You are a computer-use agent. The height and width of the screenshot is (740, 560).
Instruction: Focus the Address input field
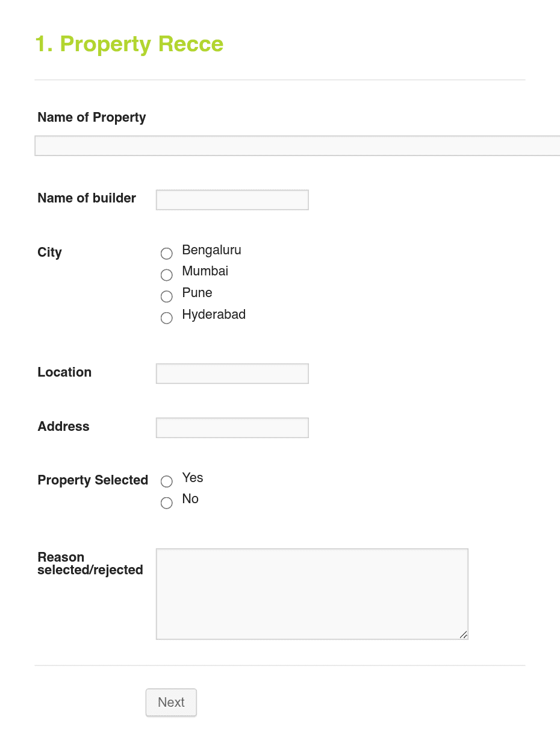232,427
